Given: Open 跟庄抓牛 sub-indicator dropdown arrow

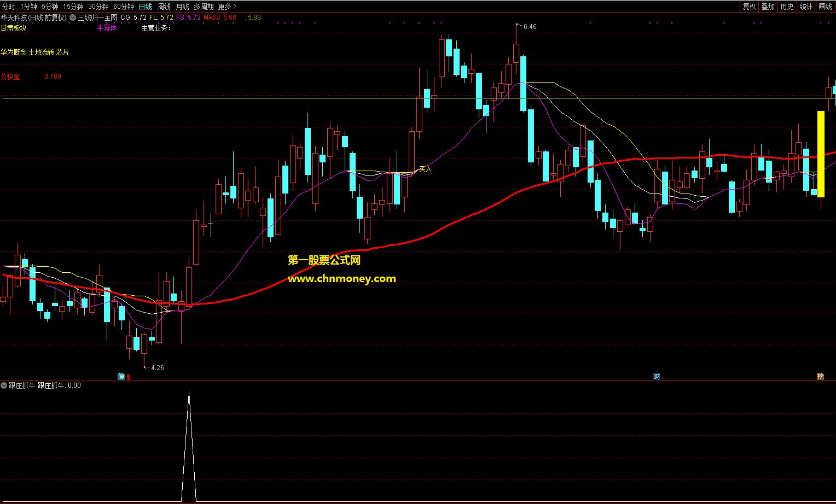Looking at the screenshot, I should click(4, 385).
